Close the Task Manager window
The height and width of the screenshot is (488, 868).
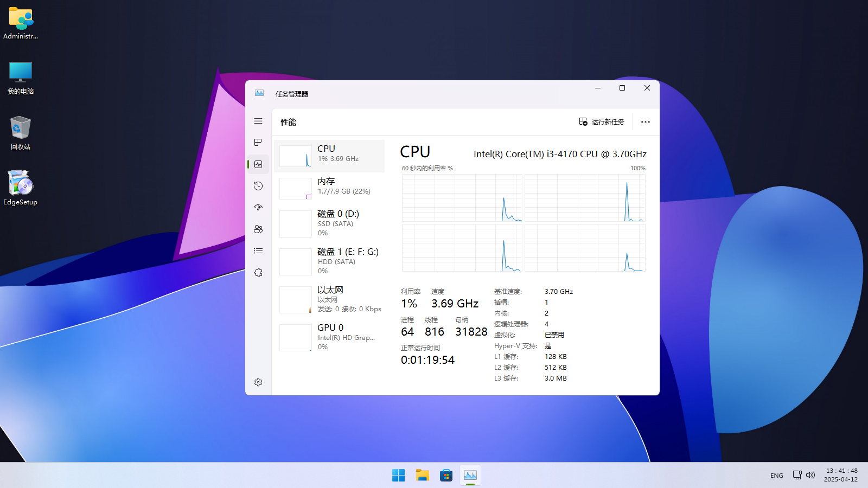tap(647, 88)
